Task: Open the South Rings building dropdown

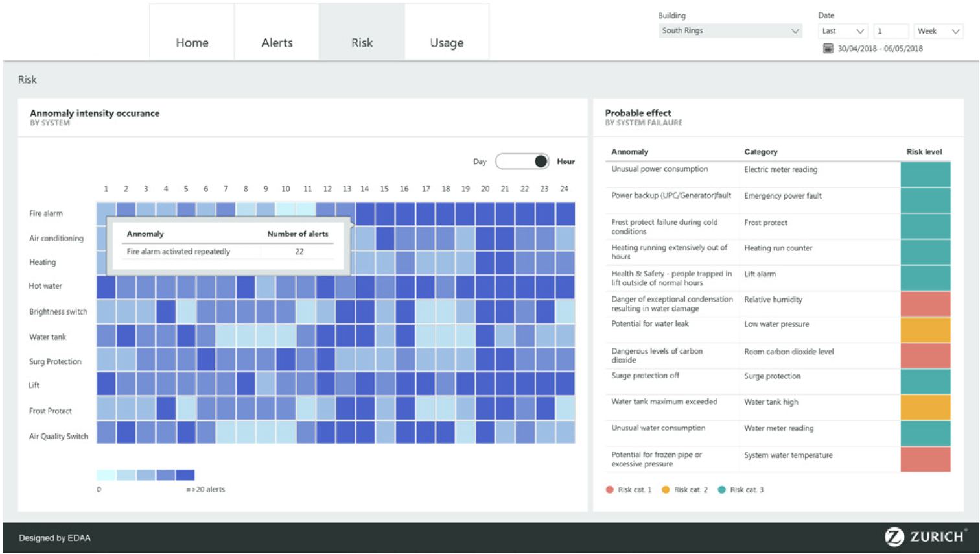Action: pyautogui.click(x=730, y=31)
